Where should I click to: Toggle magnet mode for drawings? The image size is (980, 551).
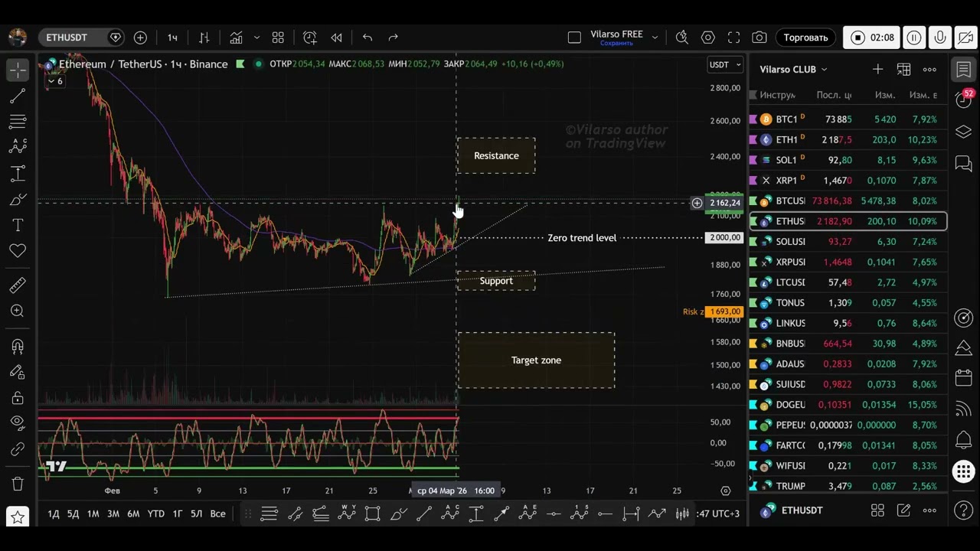(x=18, y=346)
